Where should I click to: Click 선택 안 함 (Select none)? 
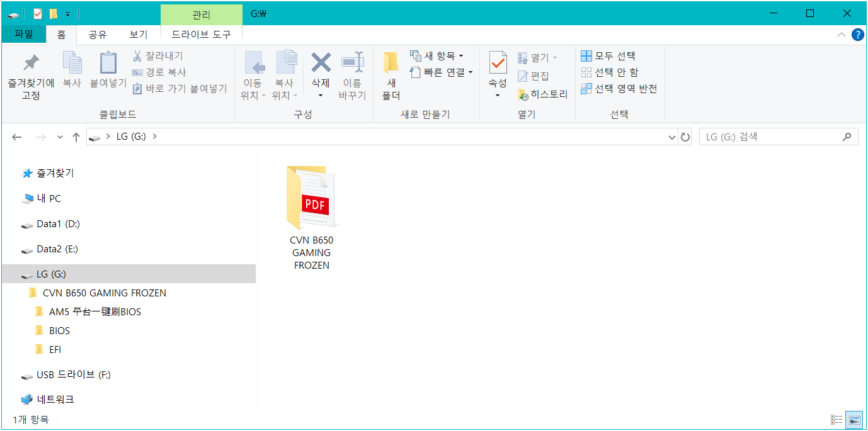coord(609,72)
